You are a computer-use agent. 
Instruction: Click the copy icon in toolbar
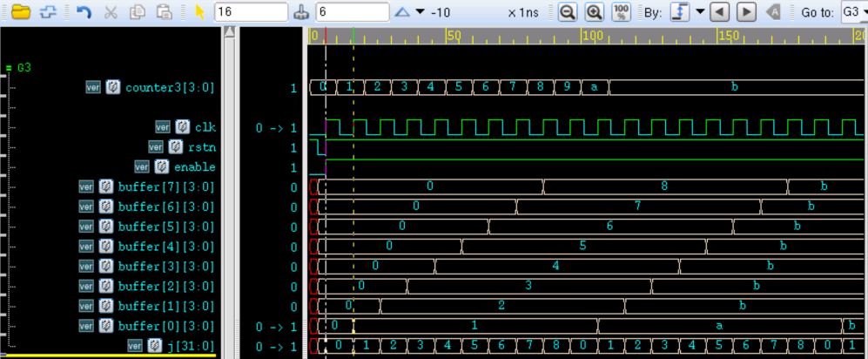(137, 12)
